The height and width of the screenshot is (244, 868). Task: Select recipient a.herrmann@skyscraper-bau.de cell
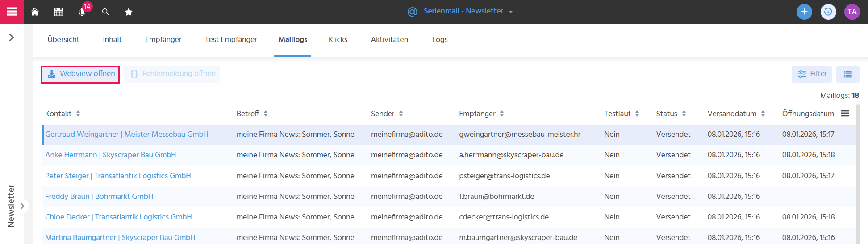[511, 155]
